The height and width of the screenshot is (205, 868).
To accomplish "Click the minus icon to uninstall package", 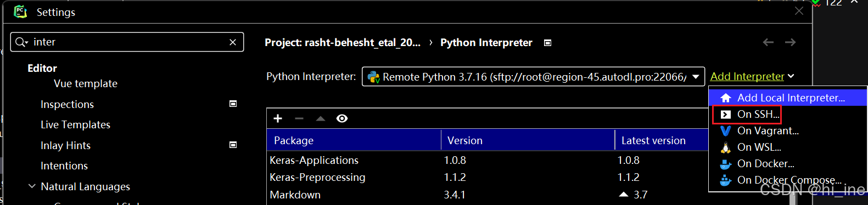I will click(x=299, y=118).
